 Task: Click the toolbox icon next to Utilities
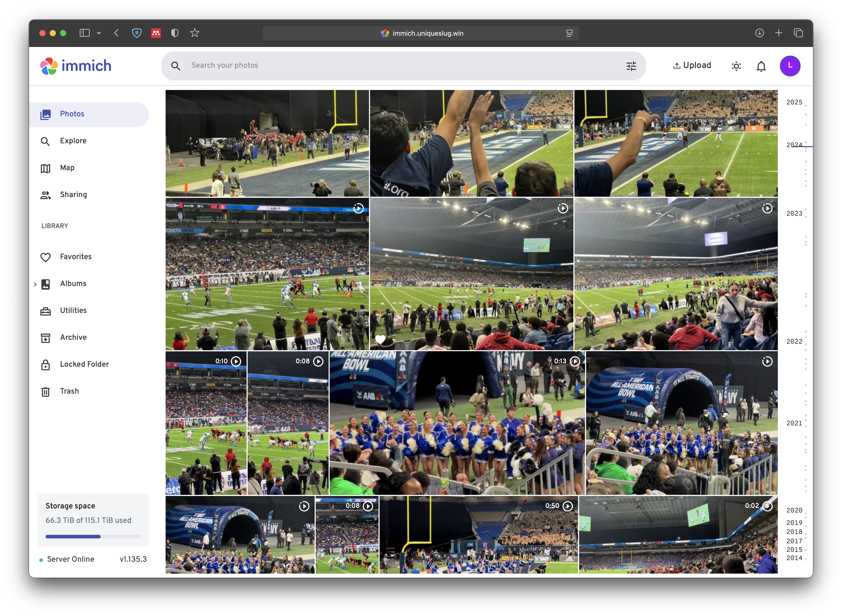[46, 311]
